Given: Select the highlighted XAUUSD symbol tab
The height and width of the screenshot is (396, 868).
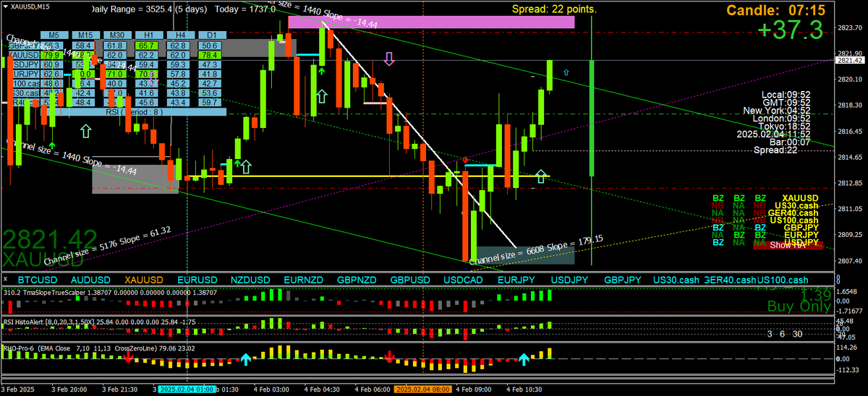Looking at the screenshot, I should click(144, 280).
